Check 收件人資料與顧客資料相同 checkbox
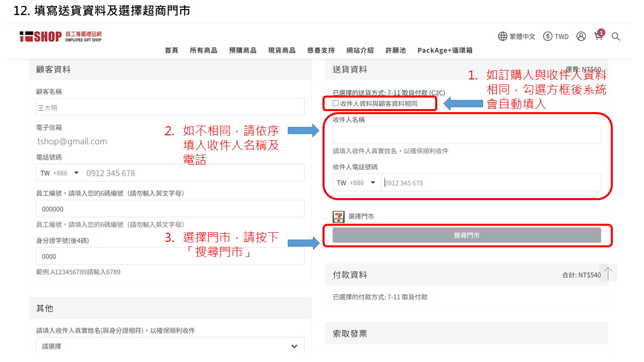 [x=336, y=103]
